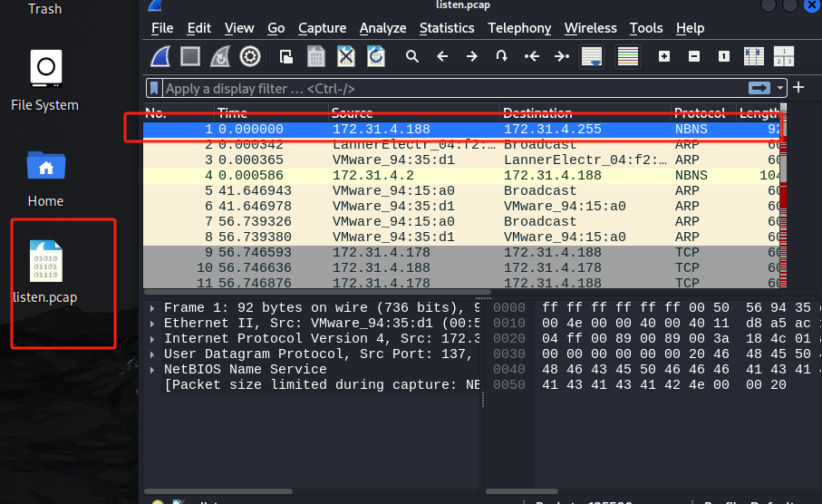The height and width of the screenshot is (504, 822).
Task: Select packet 4 from 172.31.4.2
Action: (462, 175)
